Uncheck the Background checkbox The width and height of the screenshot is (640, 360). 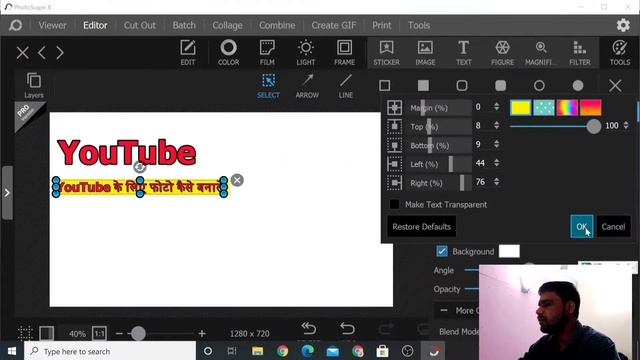[x=442, y=251]
